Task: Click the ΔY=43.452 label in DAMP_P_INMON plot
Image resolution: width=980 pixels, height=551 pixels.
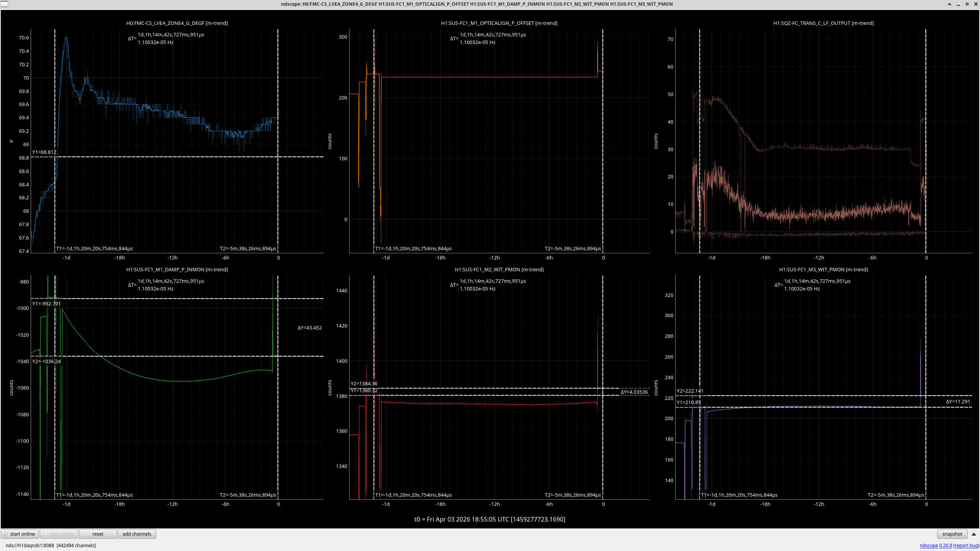Action: click(x=310, y=328)
